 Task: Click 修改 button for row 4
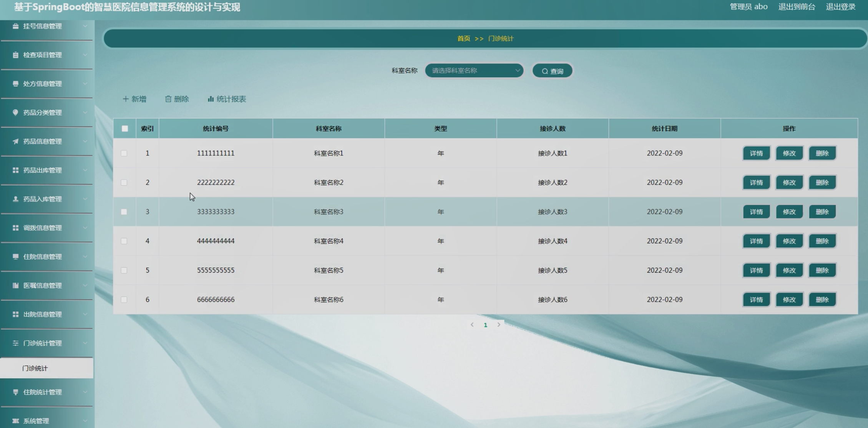tap(789, 241)
